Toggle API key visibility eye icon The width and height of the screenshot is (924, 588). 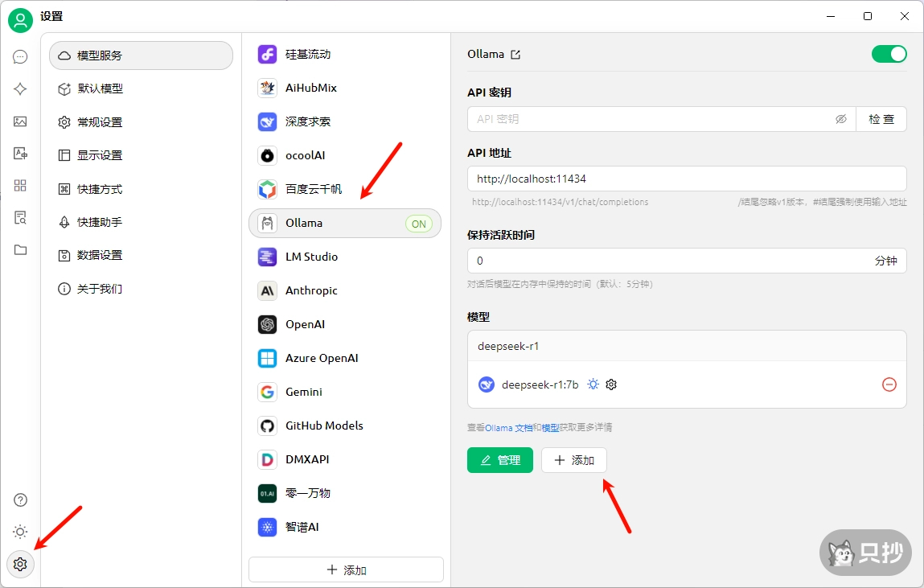pyautogui.click(x=840, y=119)
